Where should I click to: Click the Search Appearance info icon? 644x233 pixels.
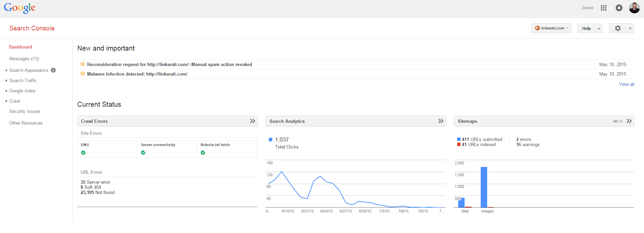point(53,70)
